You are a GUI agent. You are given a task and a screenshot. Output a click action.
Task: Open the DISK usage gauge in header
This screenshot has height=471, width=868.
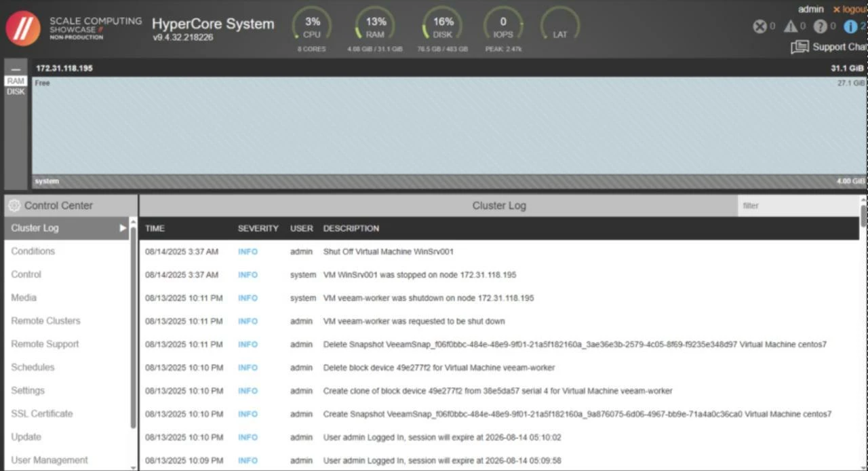pyautogui.click(x=443, y=26)
